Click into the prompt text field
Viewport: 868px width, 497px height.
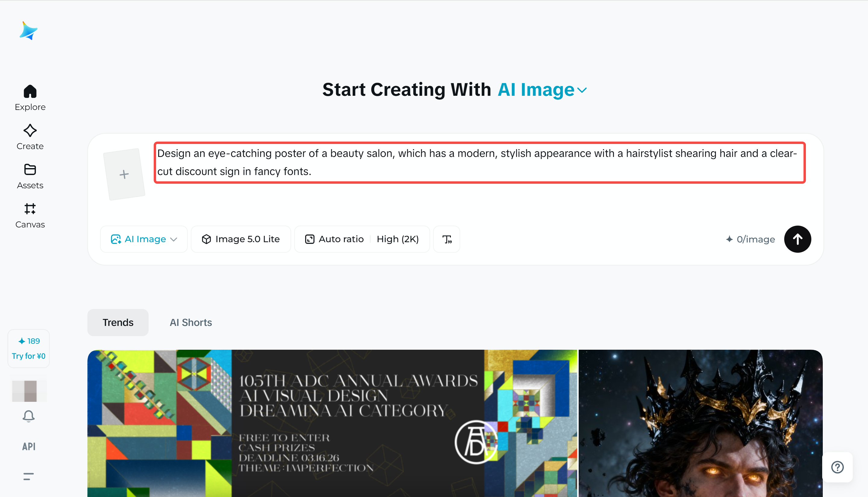click(x=479, y=162)
